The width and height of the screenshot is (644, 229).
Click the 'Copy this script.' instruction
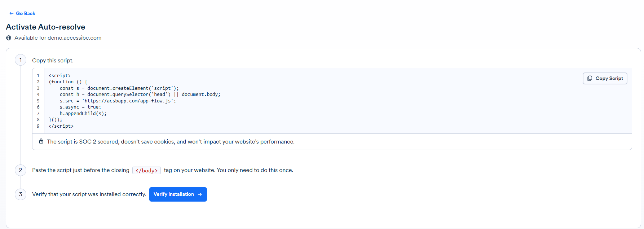coord(53,61)
